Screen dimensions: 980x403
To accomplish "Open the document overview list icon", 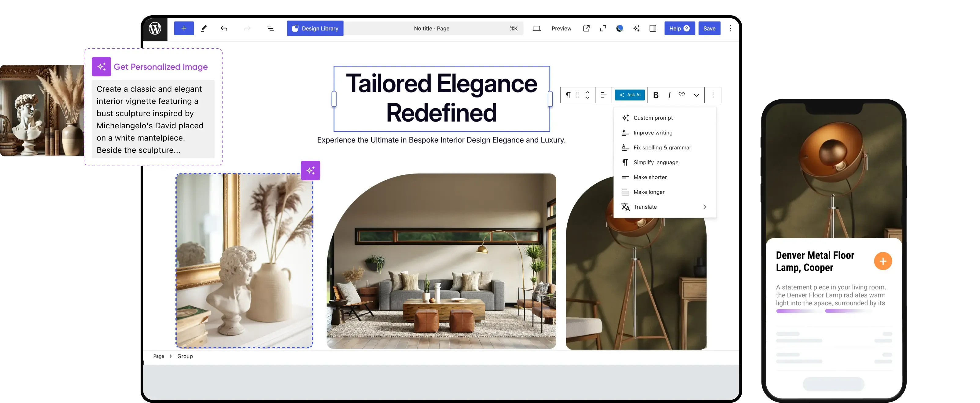I will click(x=270, y=28).
